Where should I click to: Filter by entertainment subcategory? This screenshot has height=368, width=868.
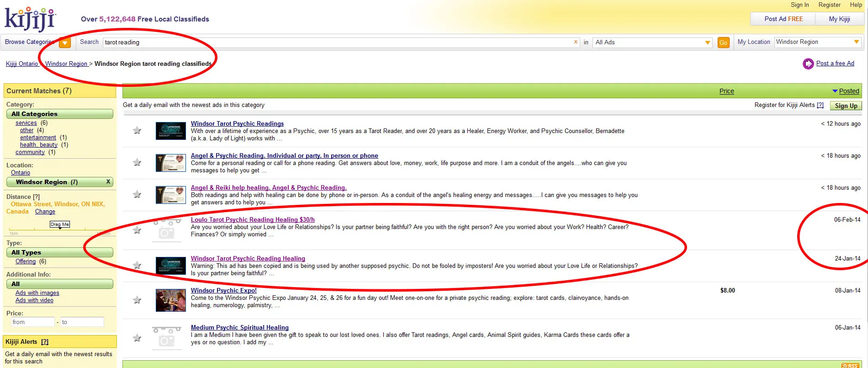[x=38, y=138]
